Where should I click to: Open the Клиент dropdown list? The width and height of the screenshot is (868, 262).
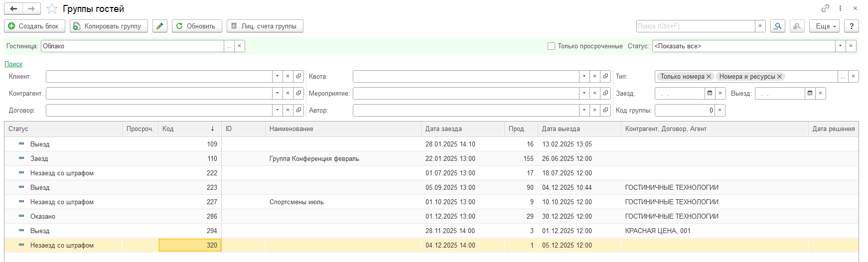277,76
